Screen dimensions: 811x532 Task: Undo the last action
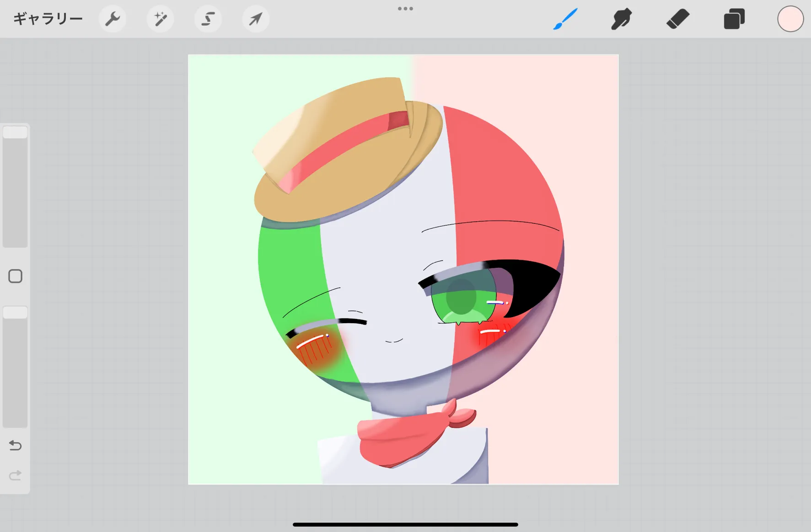point(15,445)
